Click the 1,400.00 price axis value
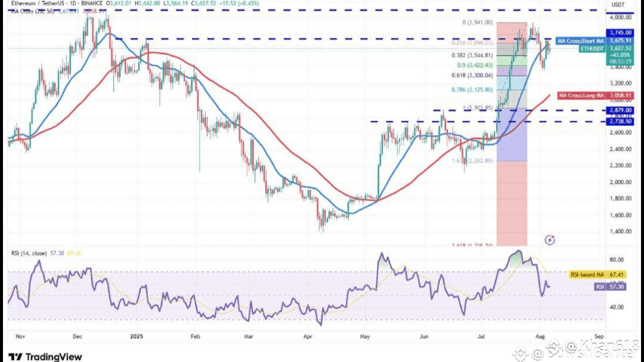Screen dimensions: 644x362 pos(621,231)
